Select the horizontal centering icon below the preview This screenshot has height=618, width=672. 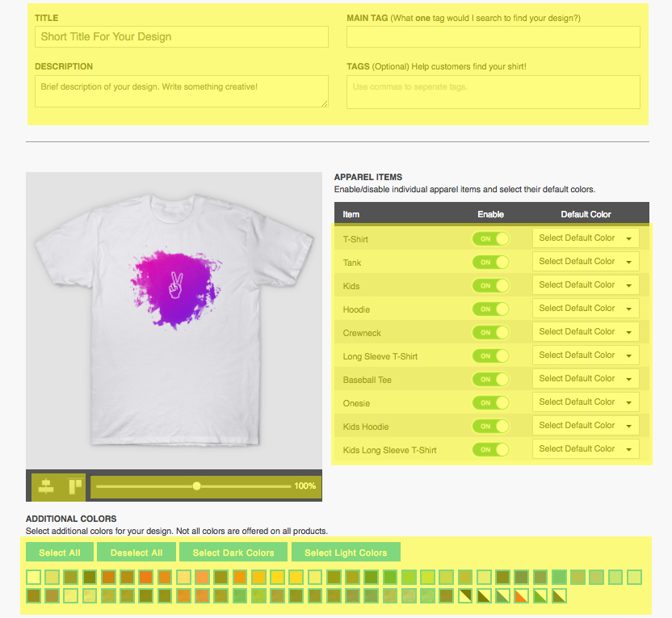coord(45,486)
